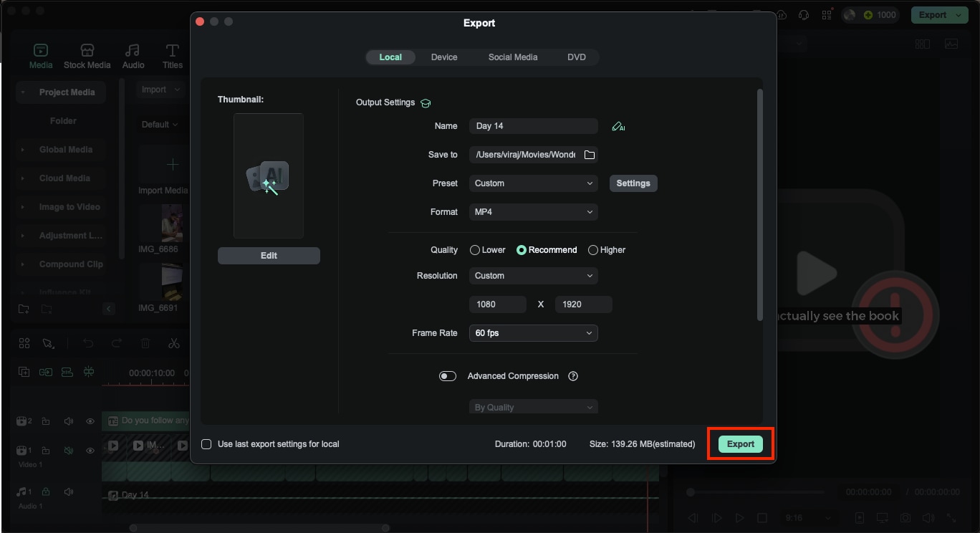Click the cloud upload icon in main window

pyautogui.click(x=781, y=15)
